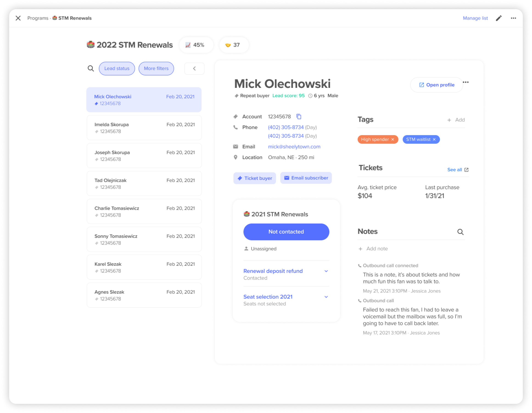Click the See all tickets link
The height and width of the screenshot is (413, 532).
(x=454, y=170)
